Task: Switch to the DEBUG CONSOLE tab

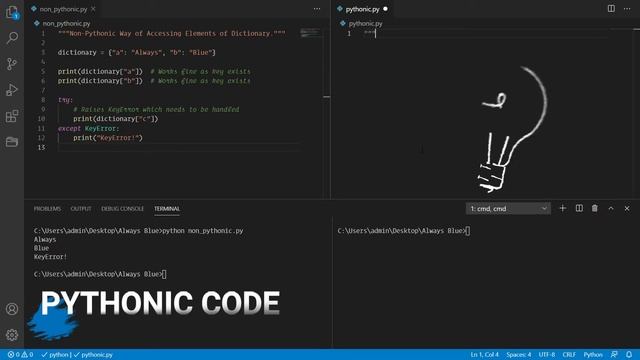Action: click(122, 209)
